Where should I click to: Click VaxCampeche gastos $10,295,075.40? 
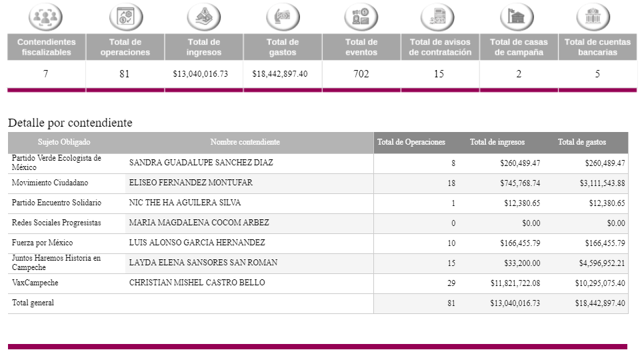600,283
